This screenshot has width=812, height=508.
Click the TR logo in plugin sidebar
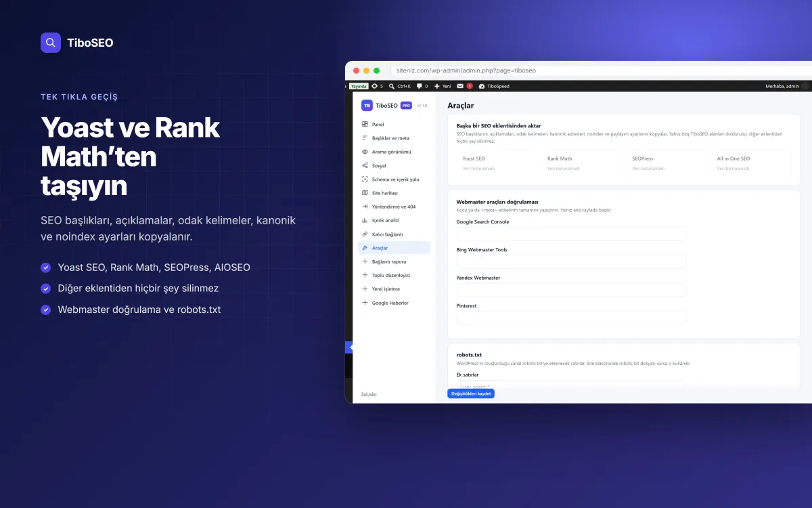pos(367,105)
